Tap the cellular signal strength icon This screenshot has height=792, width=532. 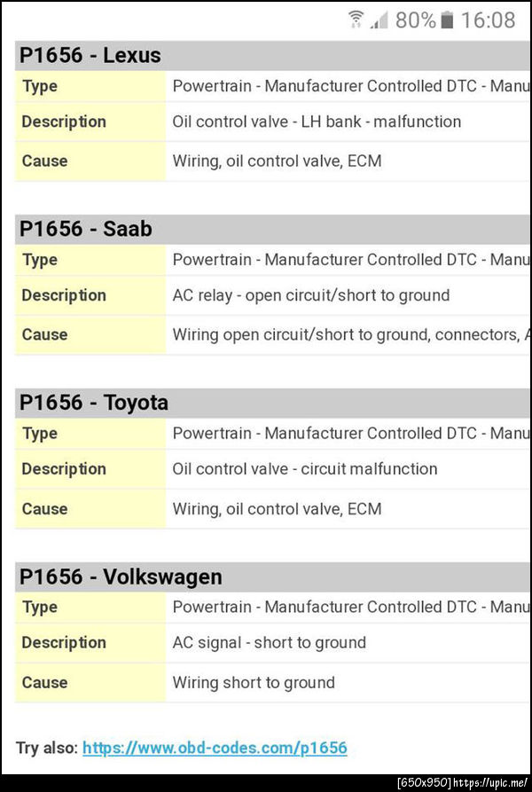379,20
